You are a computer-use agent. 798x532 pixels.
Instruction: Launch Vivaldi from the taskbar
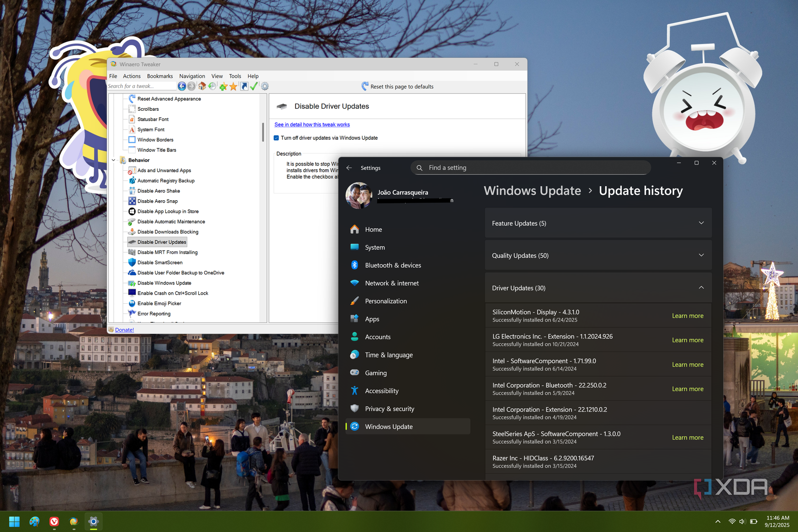coord(54,521)
